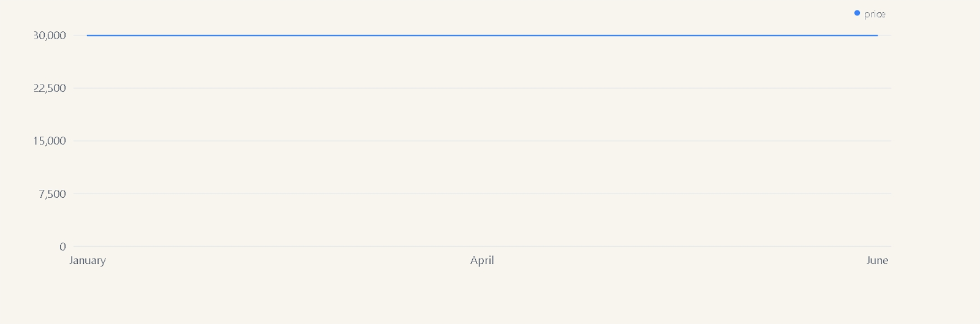Select the 22,500 y-axis label
This screenshot has width=980, height=324.
(x=50, y=88)
